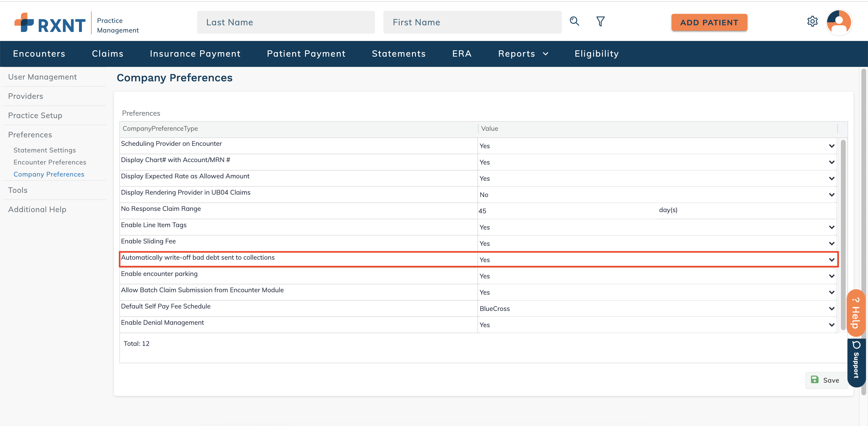The image size is (868, 426).
Task: Select Company Preferences link
Action: (49, 174)
